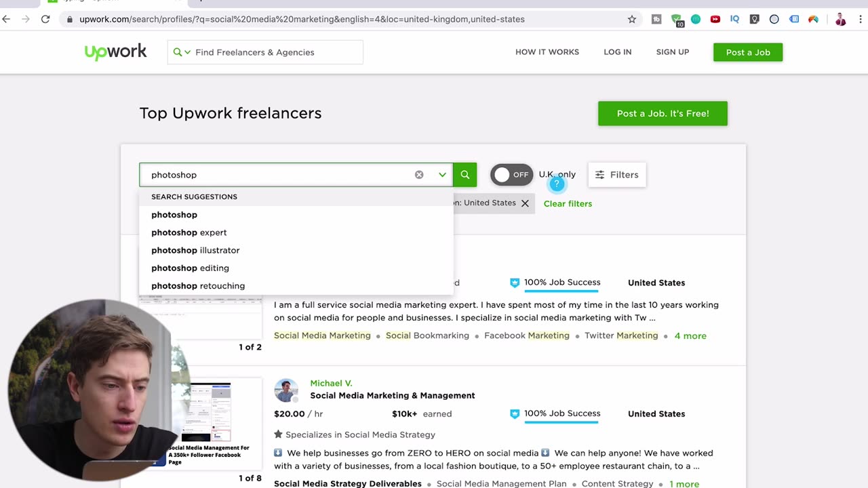
Task: Go forward in browser
Action: (26, 19)
